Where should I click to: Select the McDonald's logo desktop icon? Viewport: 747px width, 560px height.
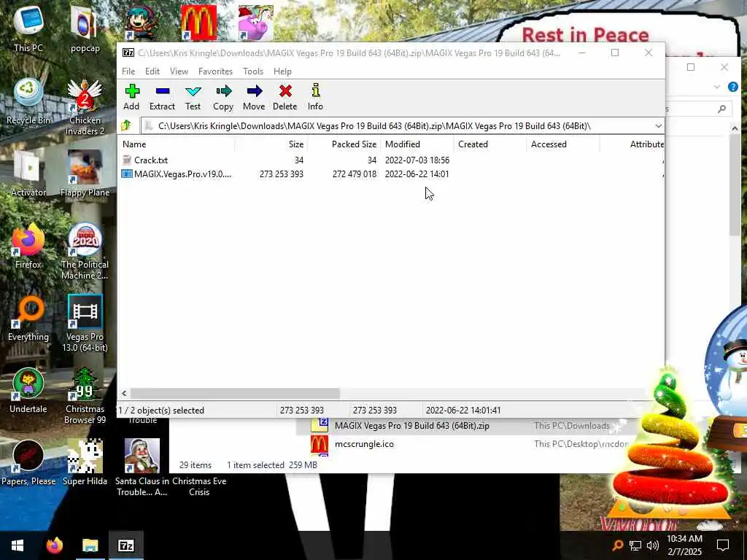pos(198,23)
